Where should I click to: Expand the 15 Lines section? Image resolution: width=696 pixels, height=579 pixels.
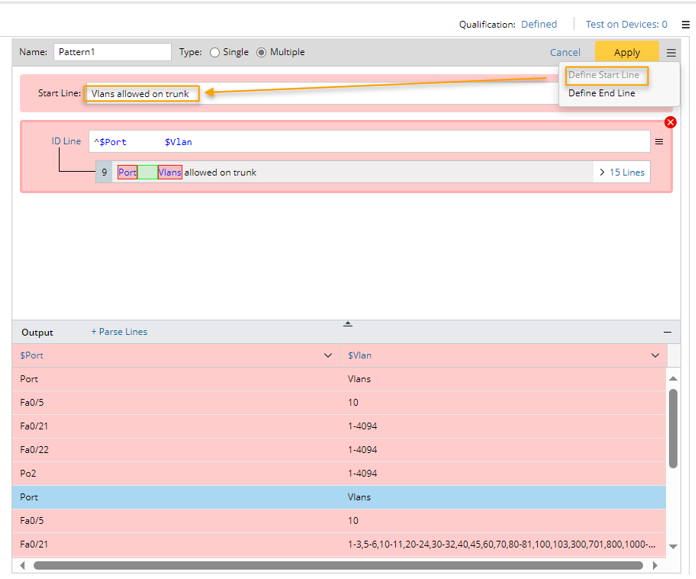pos(622,172)
